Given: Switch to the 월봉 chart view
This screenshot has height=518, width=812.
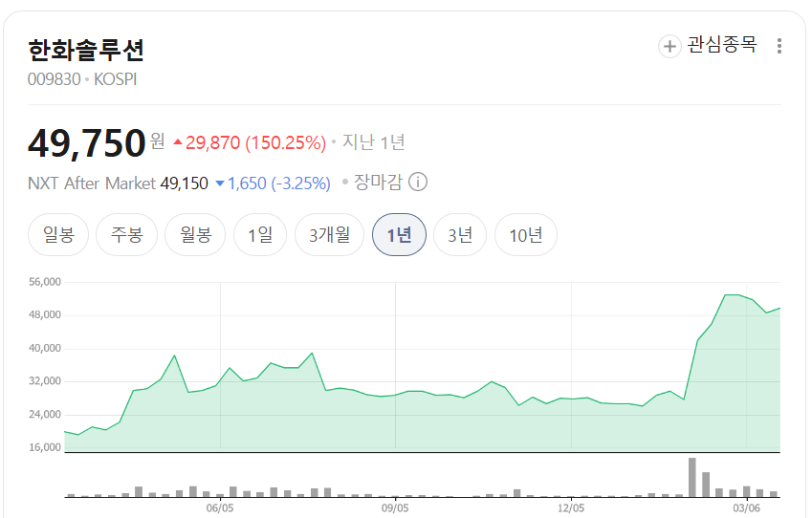Looking at the screenshot, I should (195, 235).
